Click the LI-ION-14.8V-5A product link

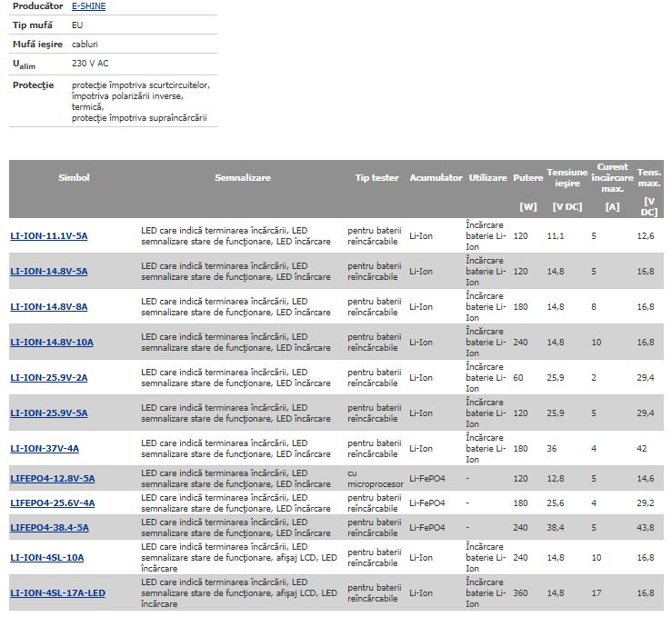[x=49, y=272]
